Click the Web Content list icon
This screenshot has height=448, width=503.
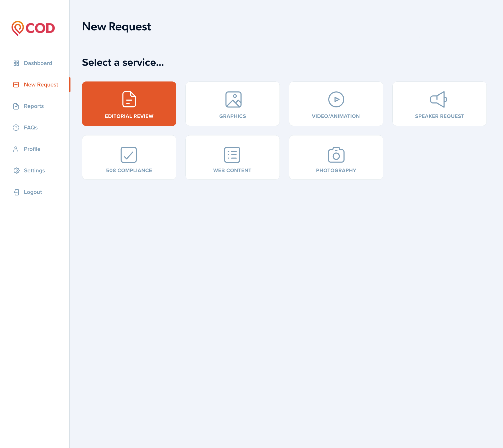232,155
